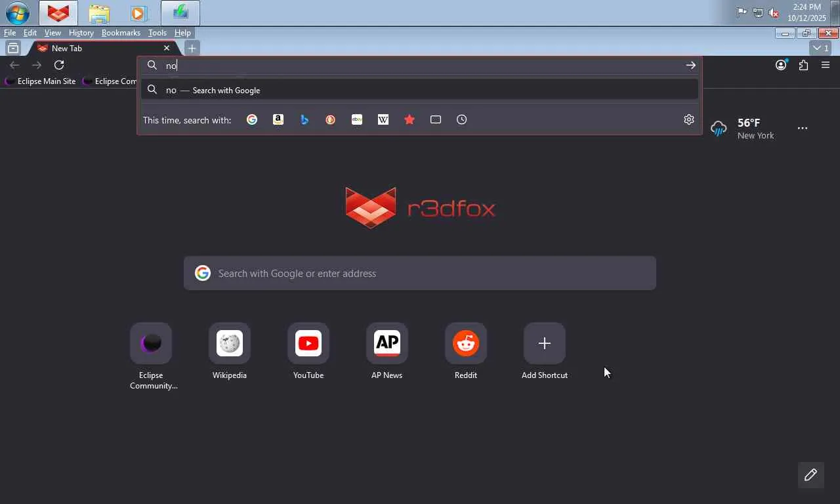This screenshot has height=504, width=840.
Task: Select the New Tab tab
Action: (102, 48)
